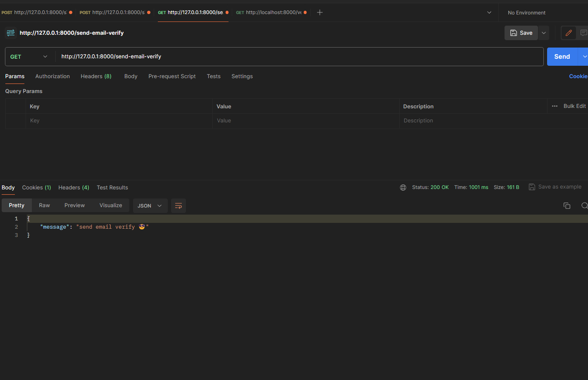588x380 pixels.
Task: Select the Raw view mode
Action: point(44,206)
